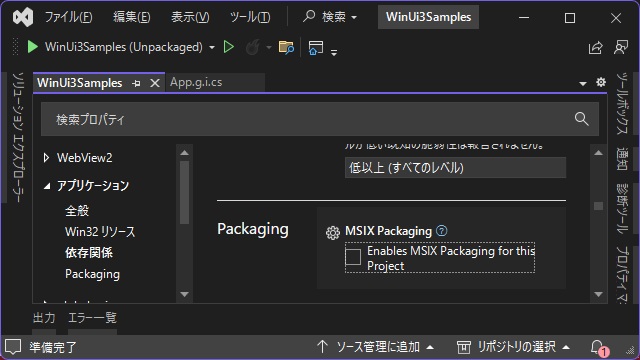Start without debugging outlined play icon
This screenshot has height=360, width=640.
click(229, 47)
